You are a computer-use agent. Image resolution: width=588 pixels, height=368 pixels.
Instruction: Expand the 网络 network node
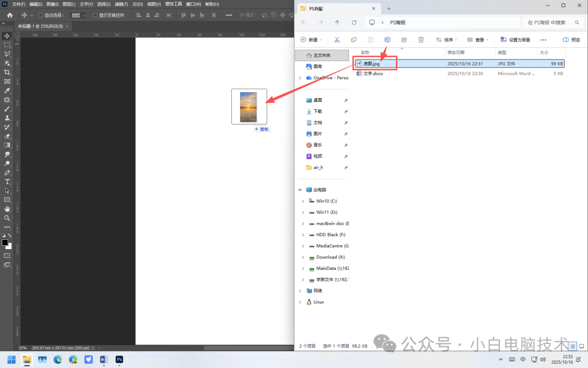point(300,291)
